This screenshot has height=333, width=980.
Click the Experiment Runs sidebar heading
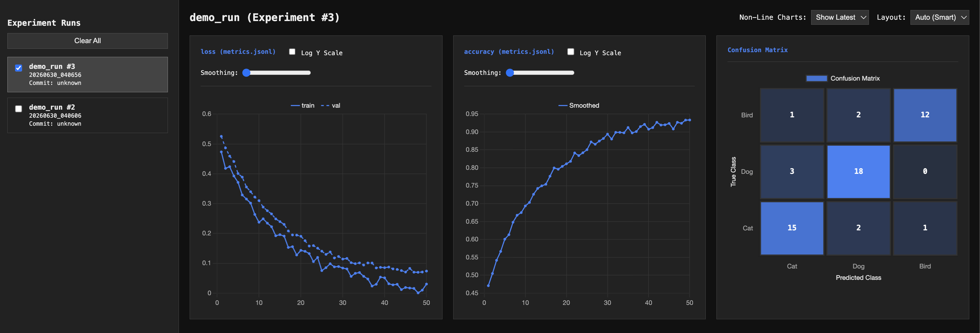44,23
